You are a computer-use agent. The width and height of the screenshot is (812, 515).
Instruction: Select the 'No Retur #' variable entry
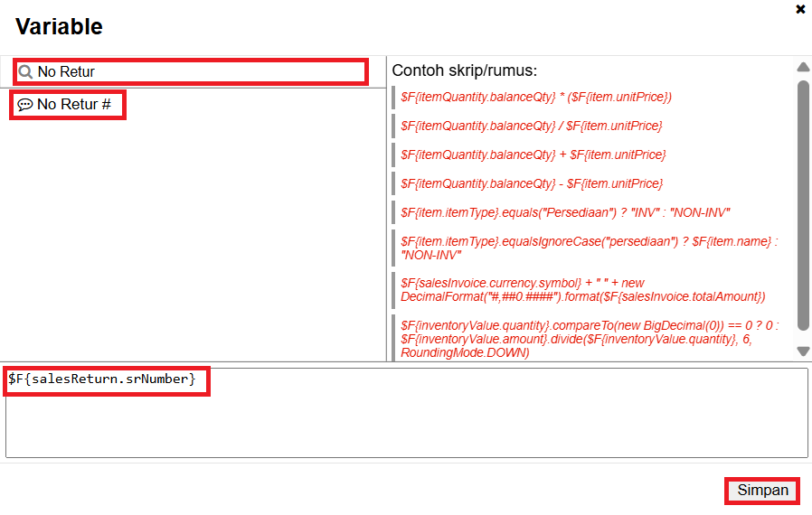click(73, 105)
